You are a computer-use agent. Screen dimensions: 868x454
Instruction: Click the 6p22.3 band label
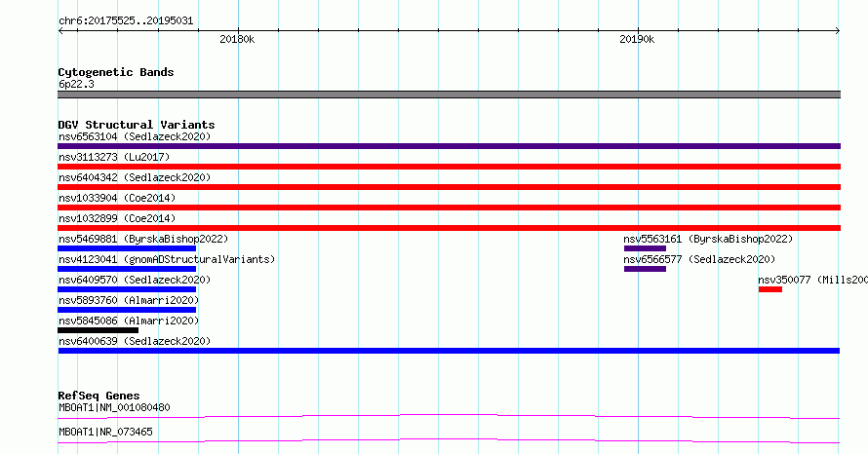tap(76, 84)
